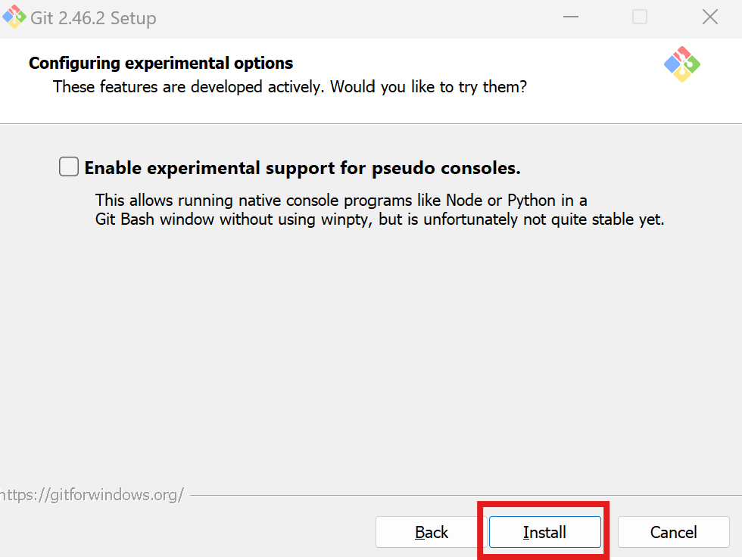Viewport: 742px width, 560px height.
Task: Click the Git logo in header panel
Action: click(x=682, y=64)
